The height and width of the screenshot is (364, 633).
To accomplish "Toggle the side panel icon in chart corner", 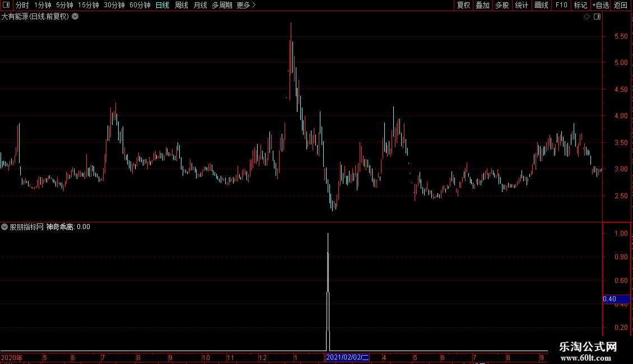I will point(597,17).
